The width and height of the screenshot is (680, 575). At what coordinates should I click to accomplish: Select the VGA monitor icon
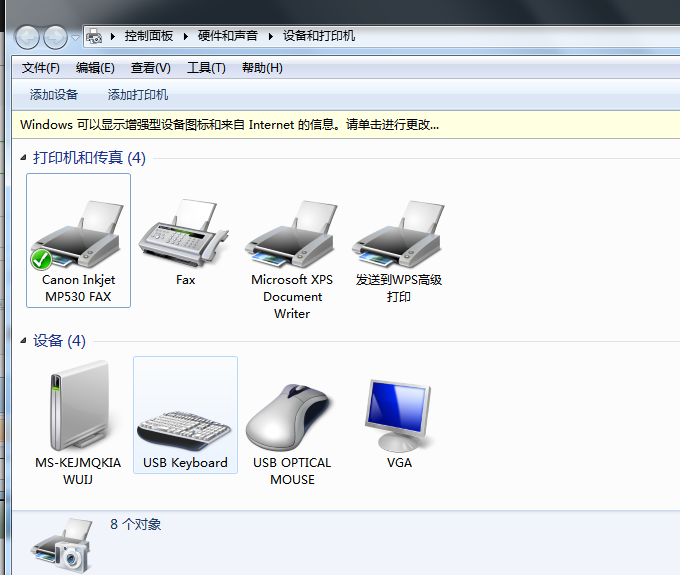(398, 415)
